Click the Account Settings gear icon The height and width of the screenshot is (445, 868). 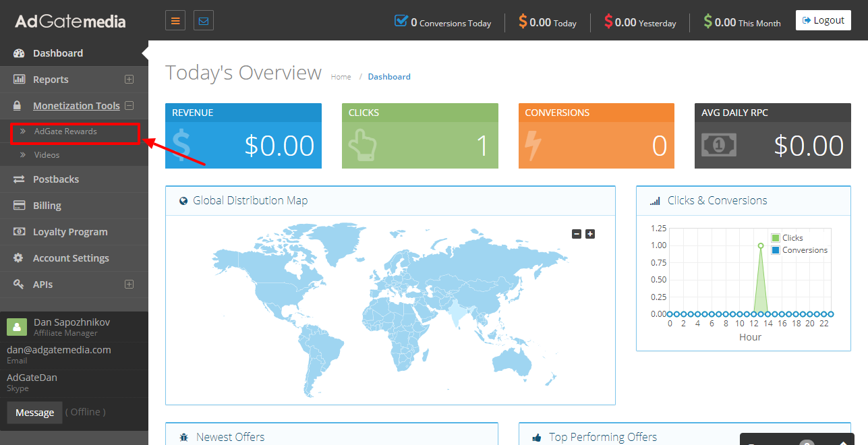(19, 258)
